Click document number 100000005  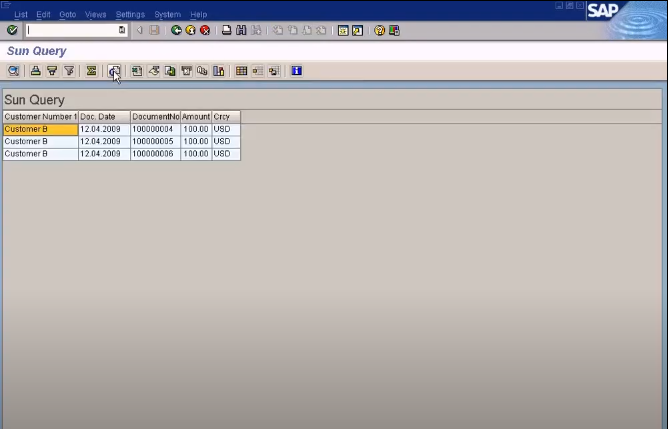155,141
